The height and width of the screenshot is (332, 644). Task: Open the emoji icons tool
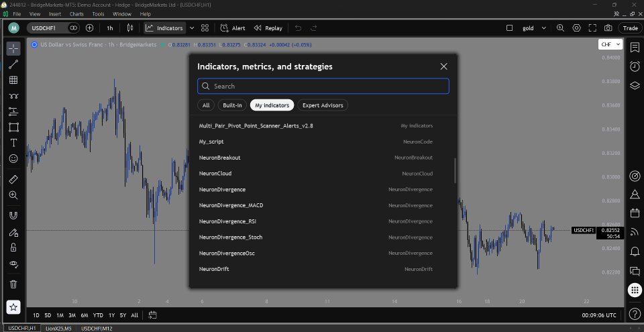(x=13, y=158)
